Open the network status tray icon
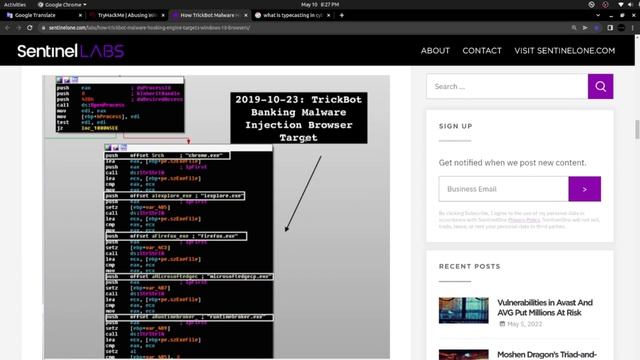 (x=620, y=4)
